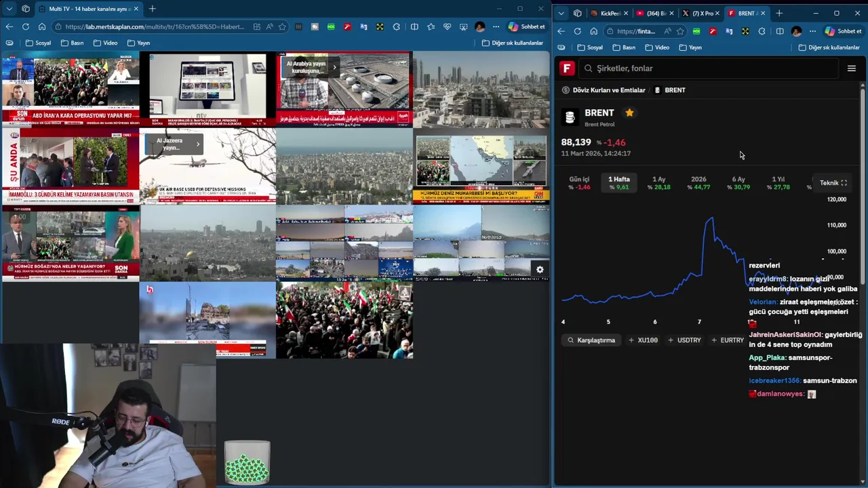Toggle the BRENT favorite star
868x488 pixels.
629,113
